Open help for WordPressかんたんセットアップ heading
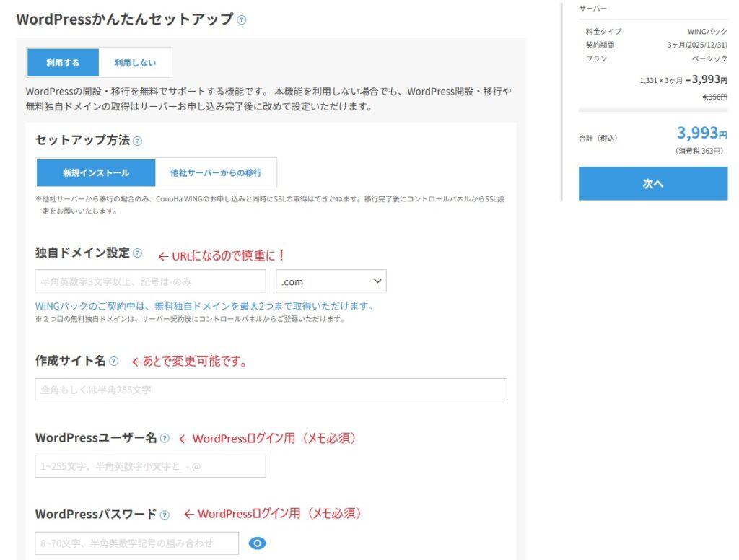This screenshot has height=560, width=739. tap(241, 19)
